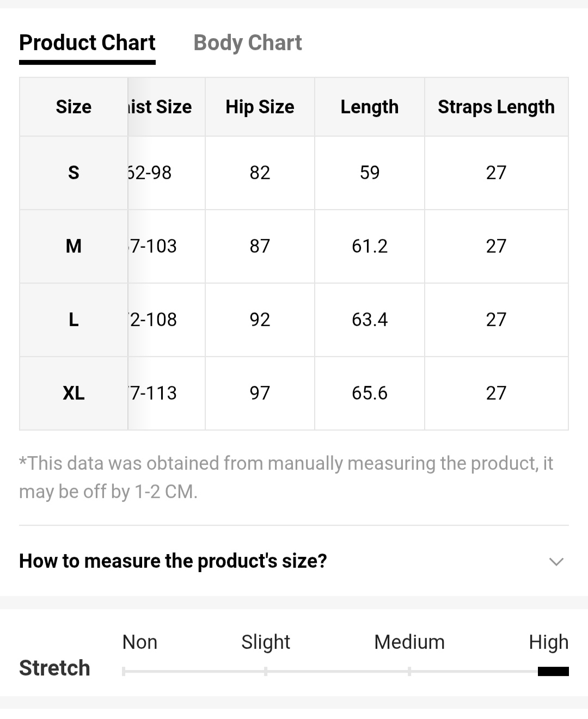588x719 pixels.
Task: Click the Non stretch level label
Action: 140,642
